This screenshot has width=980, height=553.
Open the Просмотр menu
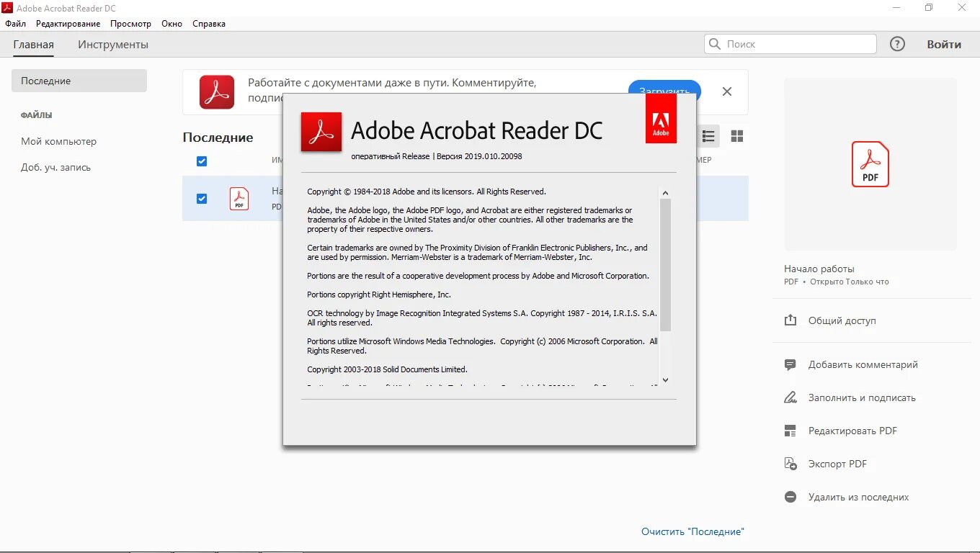coord(131,24)
